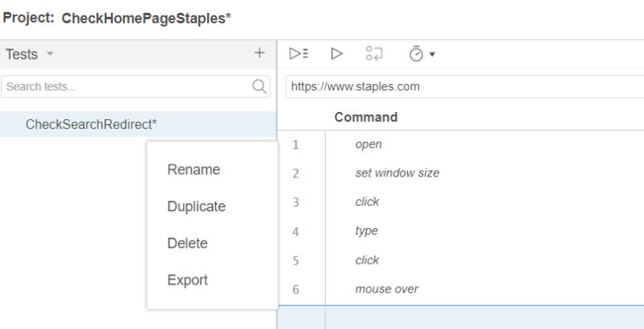Select the type command row
644x329 pixels.
(367, 231)
